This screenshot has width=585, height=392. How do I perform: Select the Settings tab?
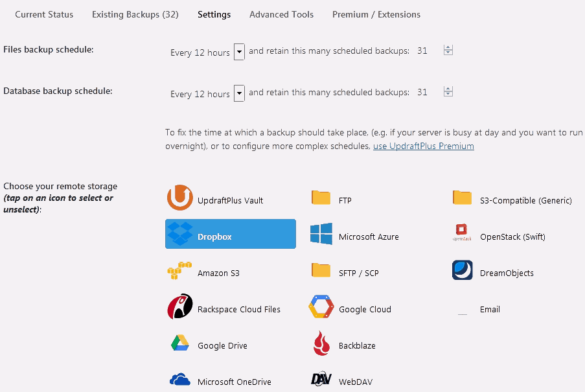214,14
